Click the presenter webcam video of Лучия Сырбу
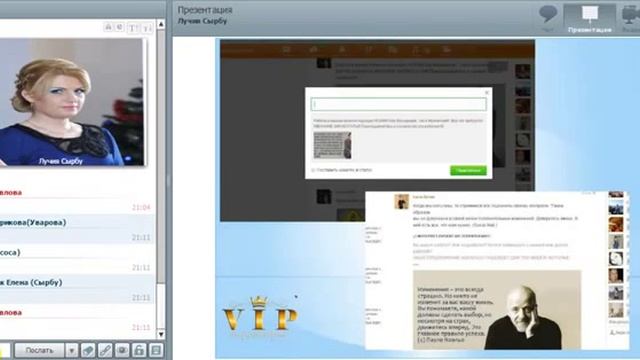Viewport: 640px width, 360px height. click(x=71, y=102)
